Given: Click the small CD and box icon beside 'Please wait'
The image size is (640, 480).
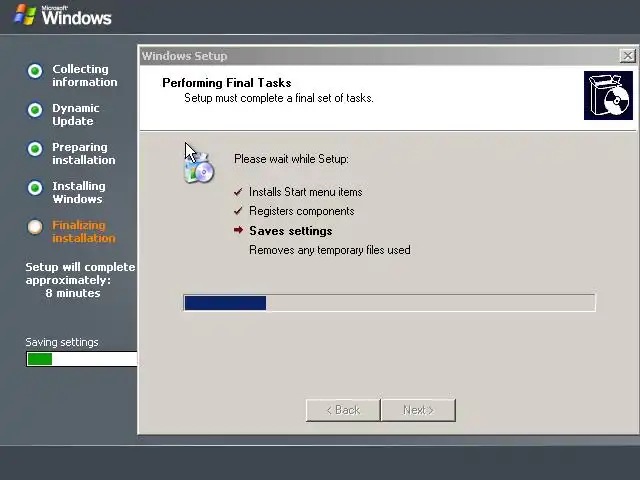Looking at the screenshot, I should click(x=199, y=168).
